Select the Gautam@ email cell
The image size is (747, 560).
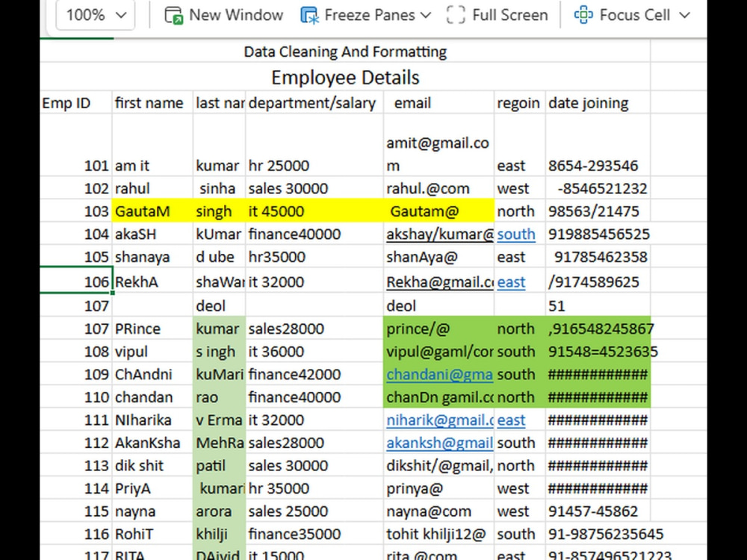click(x=438, y=211)
